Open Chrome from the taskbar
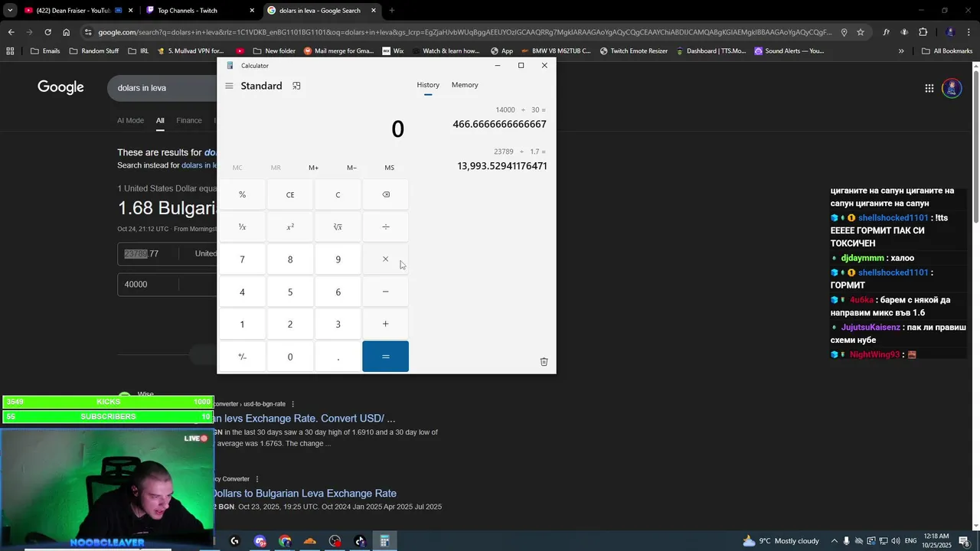The width and height of the screenshot is (980, 551). 285,541
